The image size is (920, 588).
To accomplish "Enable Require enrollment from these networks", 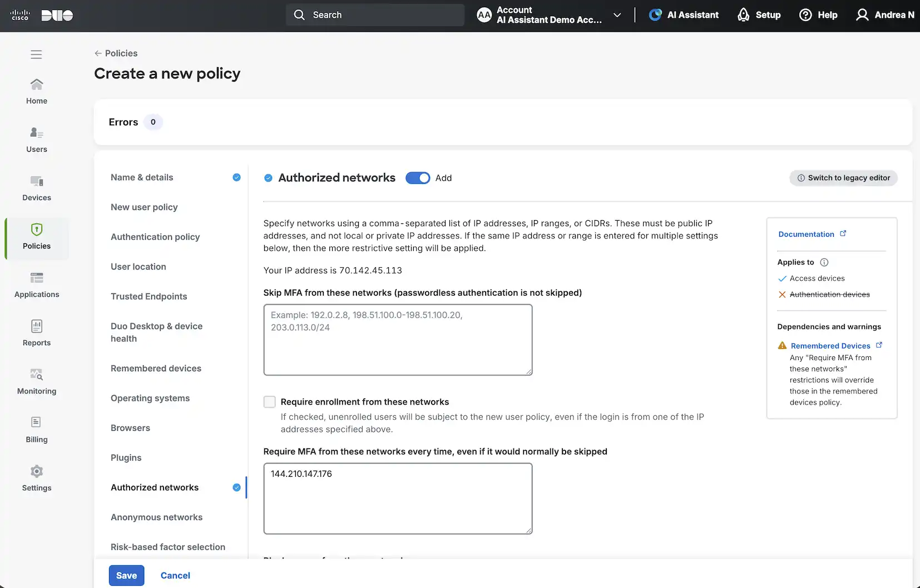I will (x=270, y=401).
